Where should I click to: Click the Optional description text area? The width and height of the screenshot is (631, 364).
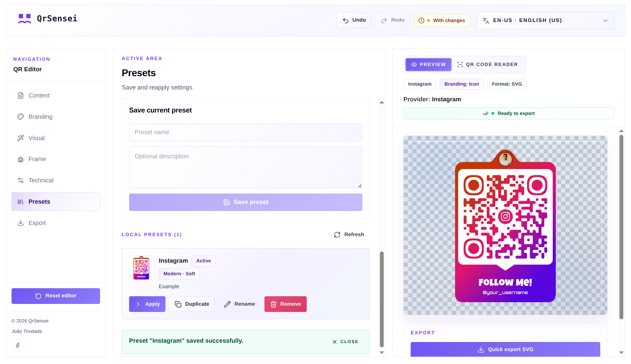click(246, 167)
